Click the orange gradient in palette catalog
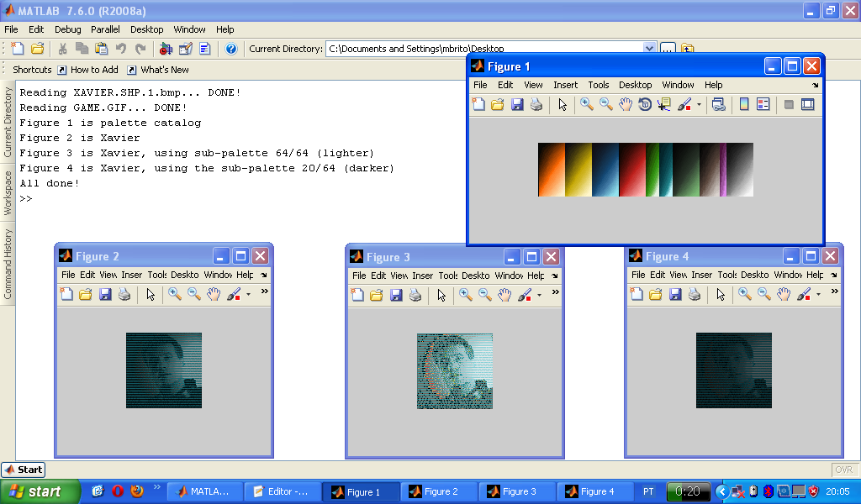 [551, 170]
